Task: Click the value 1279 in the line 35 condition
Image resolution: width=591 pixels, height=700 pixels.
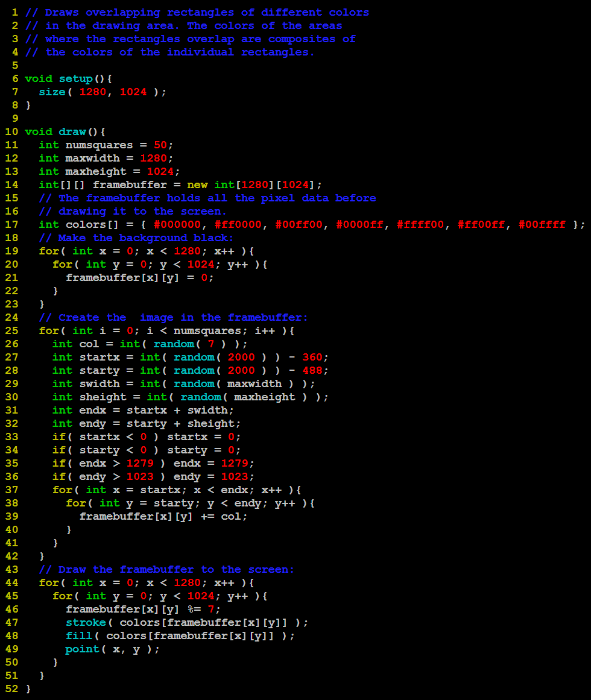Action: 140,464
